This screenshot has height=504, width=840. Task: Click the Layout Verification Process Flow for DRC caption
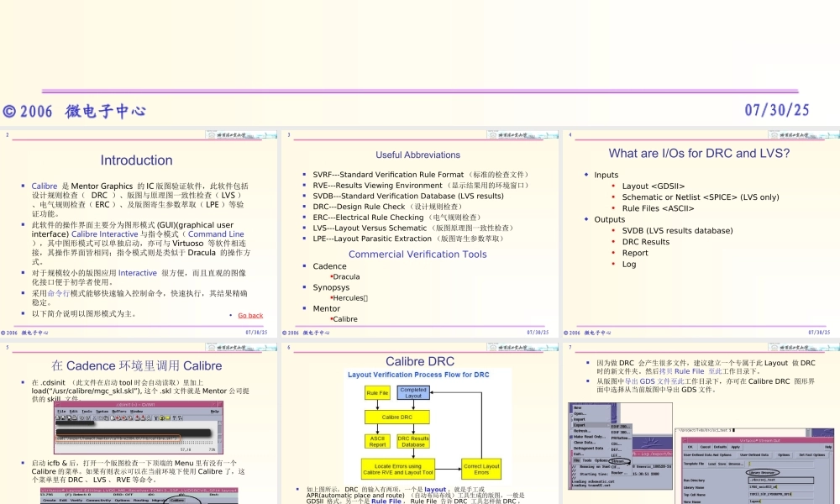click(418, 375)
